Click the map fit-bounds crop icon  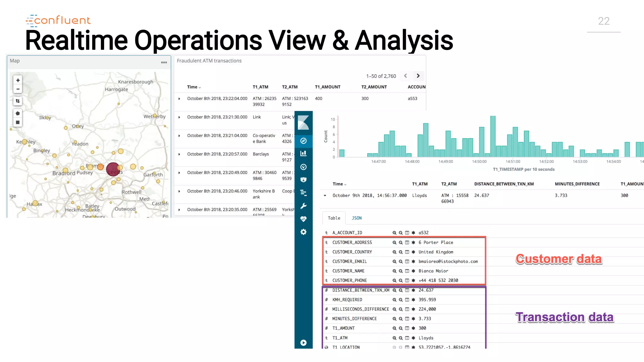point(18,101)
